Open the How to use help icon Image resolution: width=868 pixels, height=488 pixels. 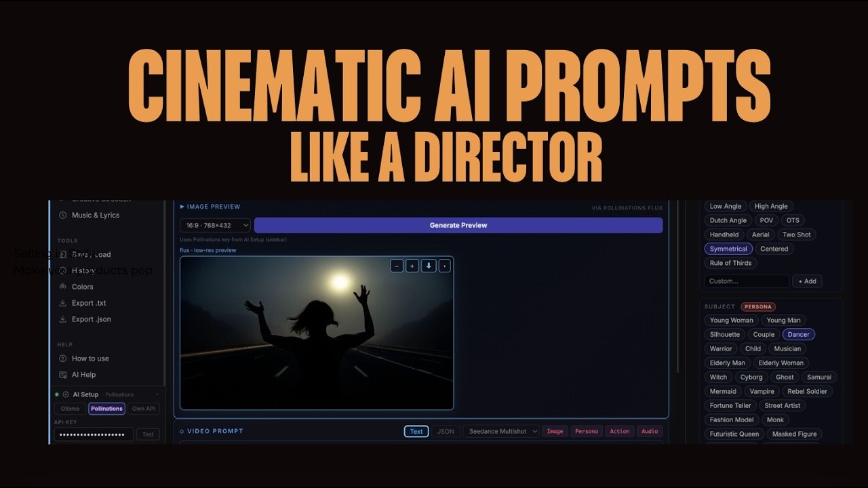pos(62,359)
